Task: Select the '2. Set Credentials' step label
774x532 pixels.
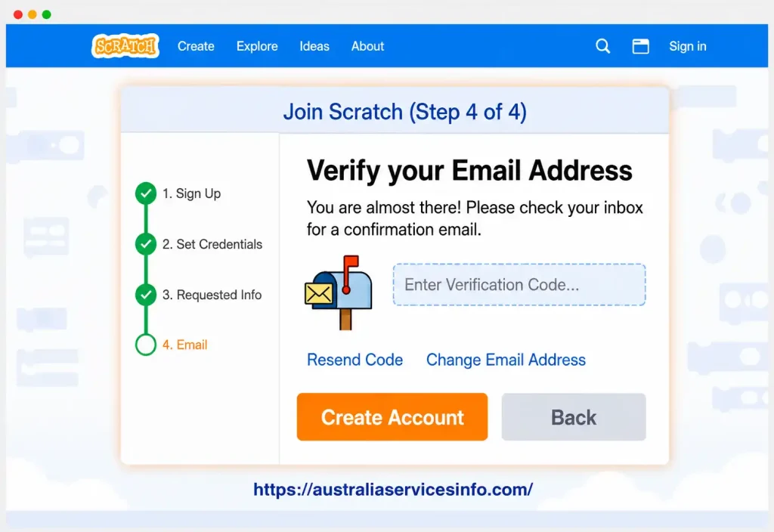Action: (x=212, y=244)
